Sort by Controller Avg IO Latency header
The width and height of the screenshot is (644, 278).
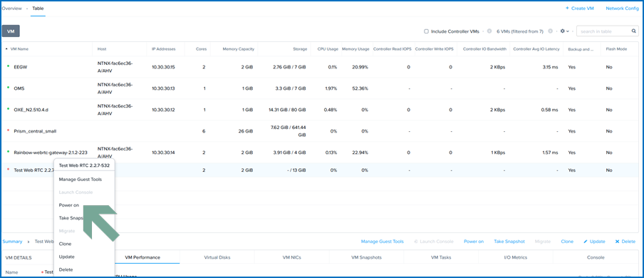pyautogui.click(x=536, y=49)
